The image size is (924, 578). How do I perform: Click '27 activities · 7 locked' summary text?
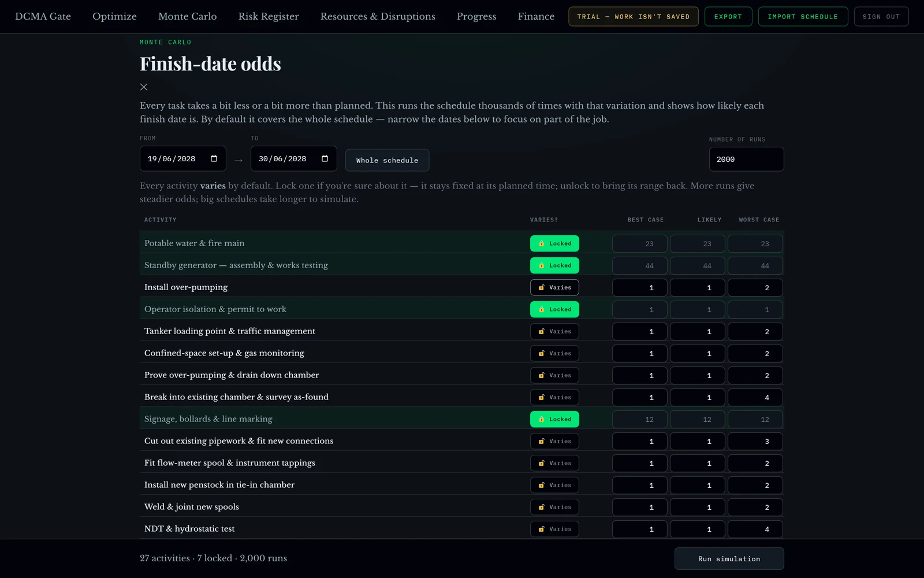(x=186, y=558)
